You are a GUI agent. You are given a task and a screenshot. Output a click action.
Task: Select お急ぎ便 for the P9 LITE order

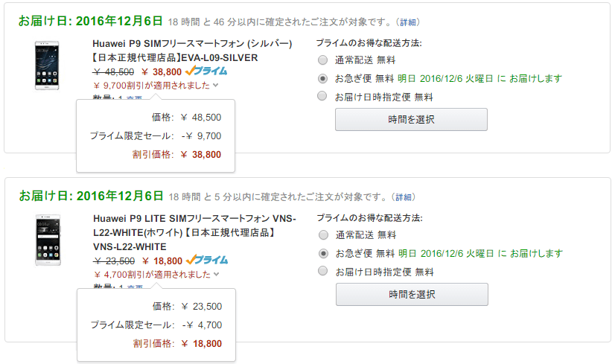pos(323,253)
